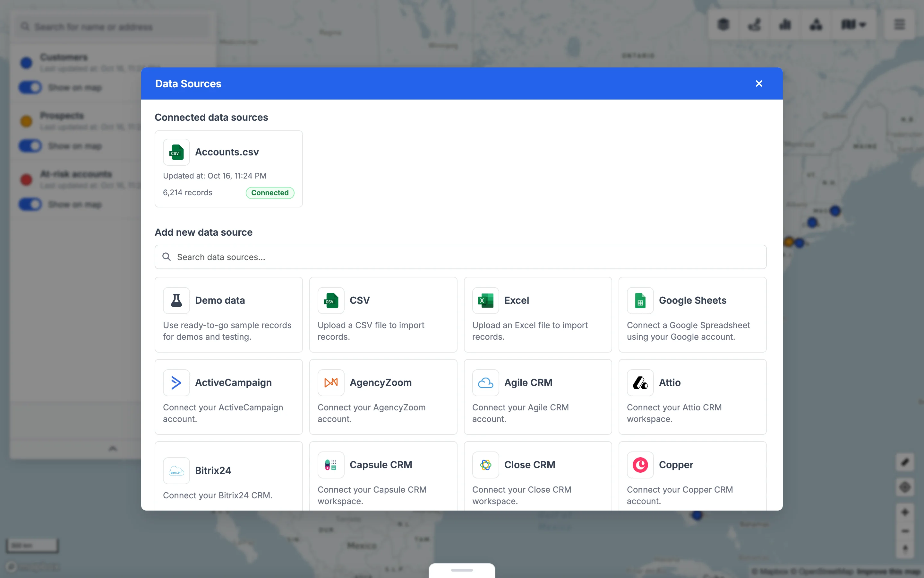The width and height of the screenshot is (924, 578).
Task: Click the Search data sources field
Action: pyautogui.click(x=460, y=257)
